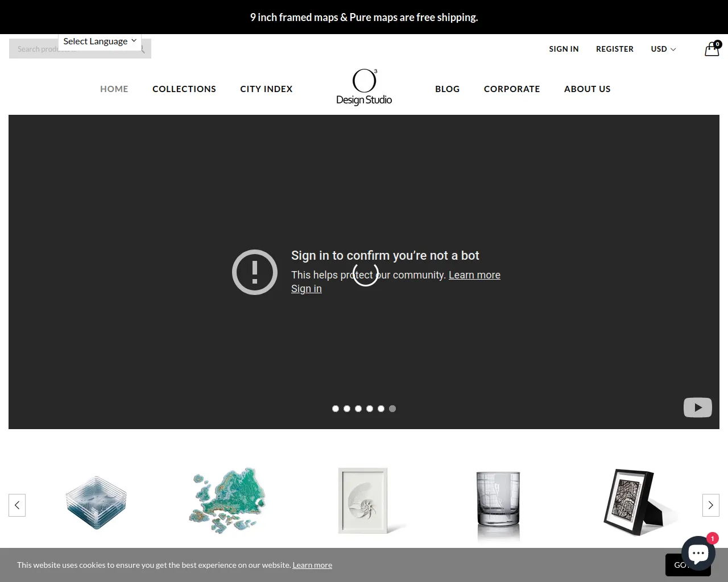The image size is (728, 582).
Task: Click the Sign in link on video
Action: click(x=307, y=289)
